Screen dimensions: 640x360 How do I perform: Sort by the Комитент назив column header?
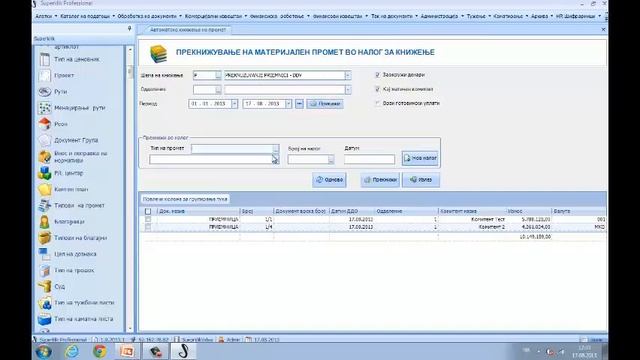(x=472, y=211)
